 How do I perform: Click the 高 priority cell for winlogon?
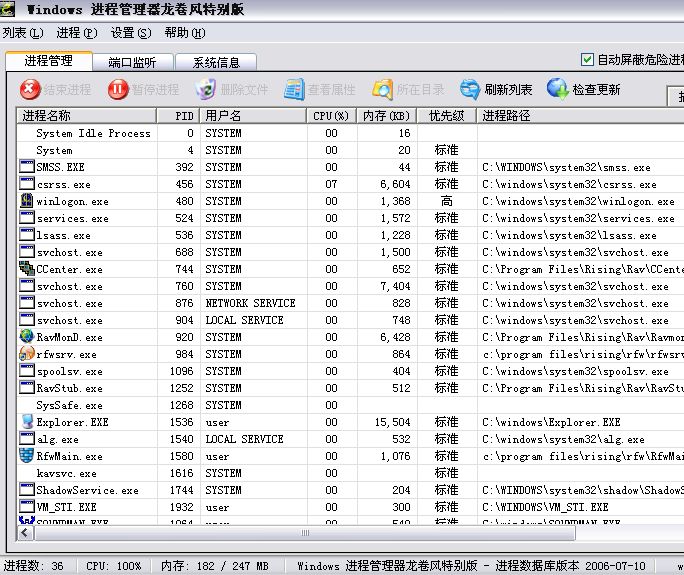click(x=447, y=201)
